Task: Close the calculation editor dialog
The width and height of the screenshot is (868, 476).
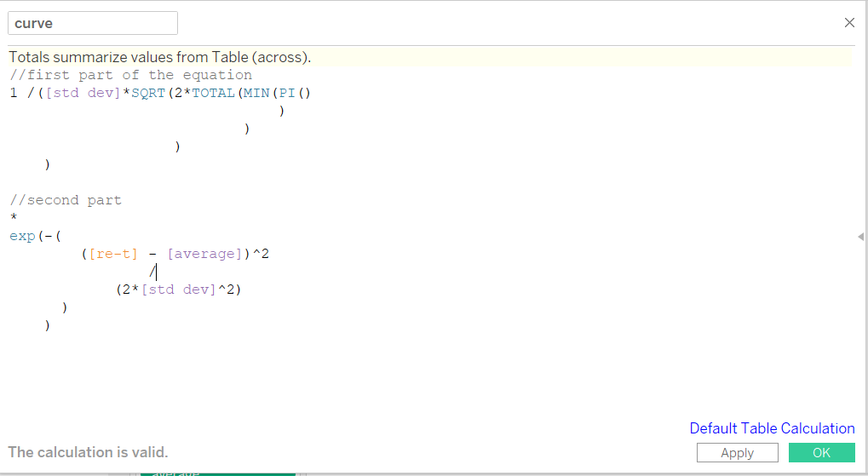Action: click(849, 23)
